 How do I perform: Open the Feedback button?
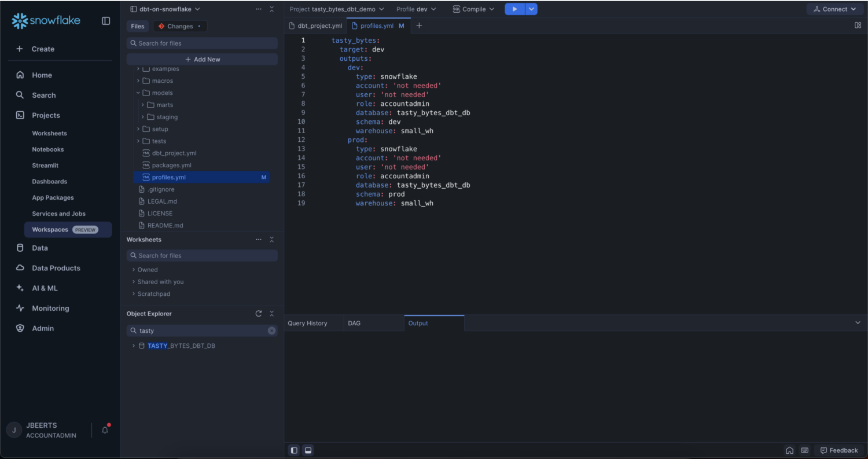(x=838, y=450)
